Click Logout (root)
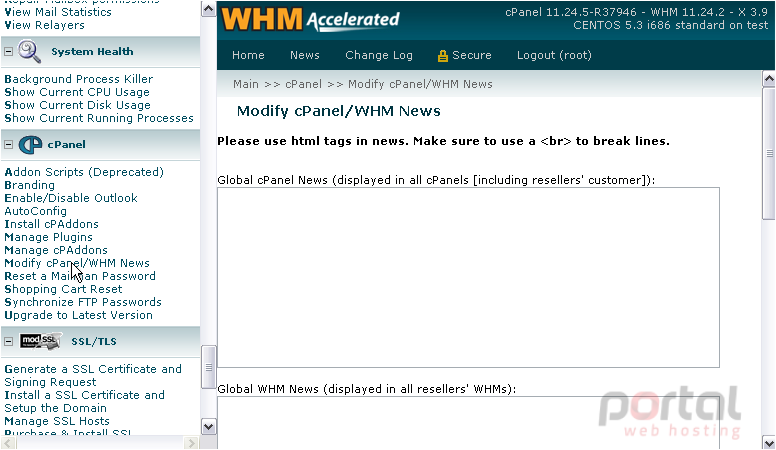Viewport: 776px width, 450px height. [554, 55]
